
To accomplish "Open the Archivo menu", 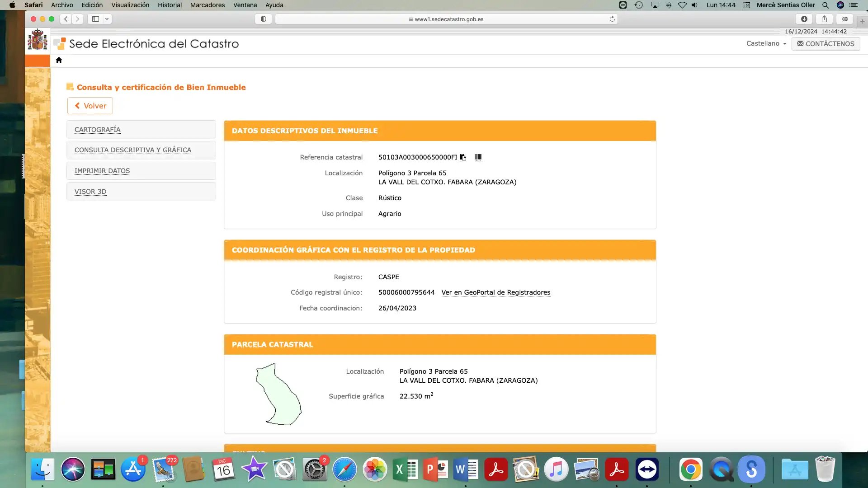I will [62, 5].
